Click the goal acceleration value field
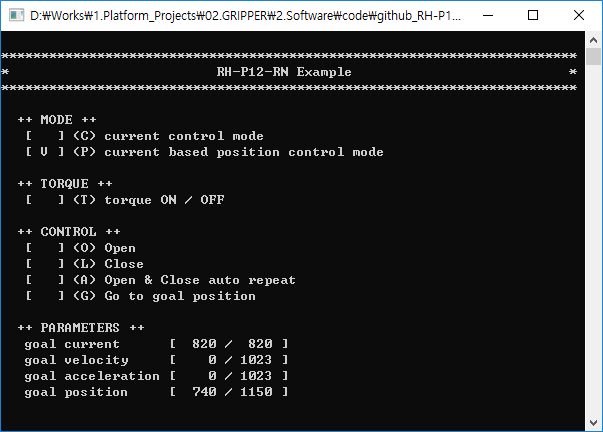The height and width of the screenshot is (432, 603). (x=228, y=376)
